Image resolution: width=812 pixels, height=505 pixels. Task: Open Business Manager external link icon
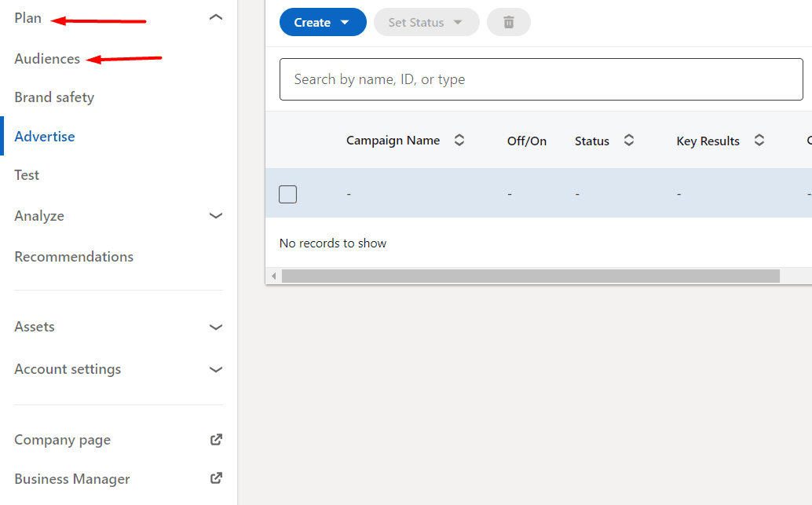pos(216,478)
